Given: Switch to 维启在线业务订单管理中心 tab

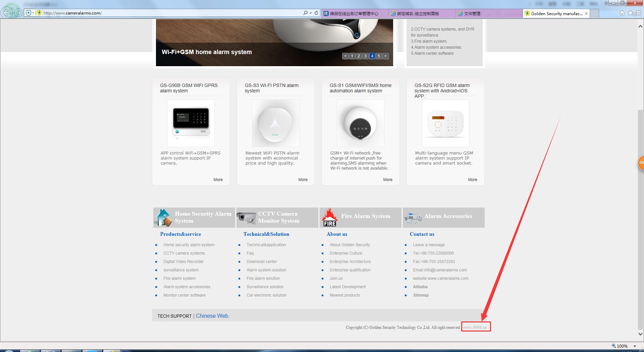Looking at the screenshot, I should [355, 13].
